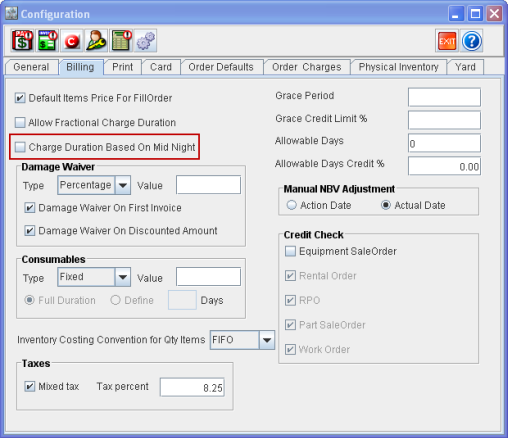The height and width of the screenshot is (438, 508).
Task: Click the red dollar sign toolbar icon
Action: pos(22,41)
